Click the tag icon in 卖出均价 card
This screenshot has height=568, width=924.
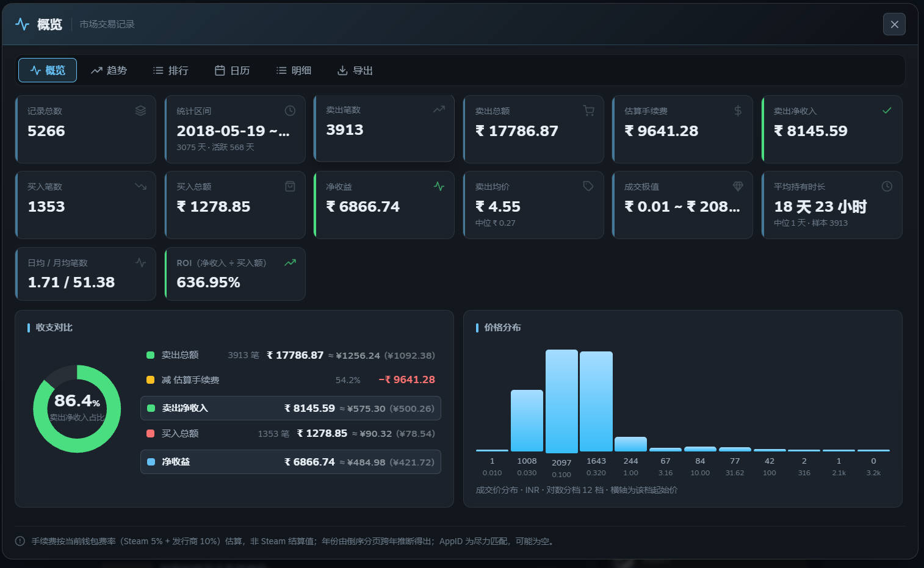588,186
